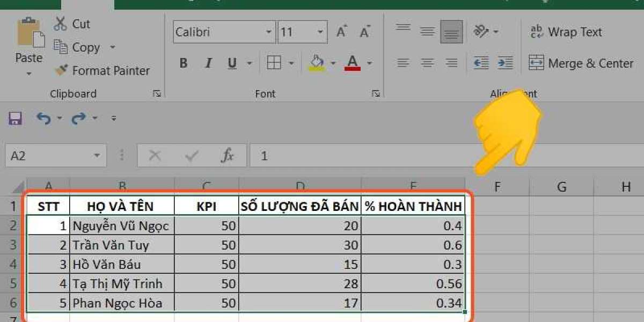
Task: Open the Calibri font name dropdown
Action: (x=269, y=32)
